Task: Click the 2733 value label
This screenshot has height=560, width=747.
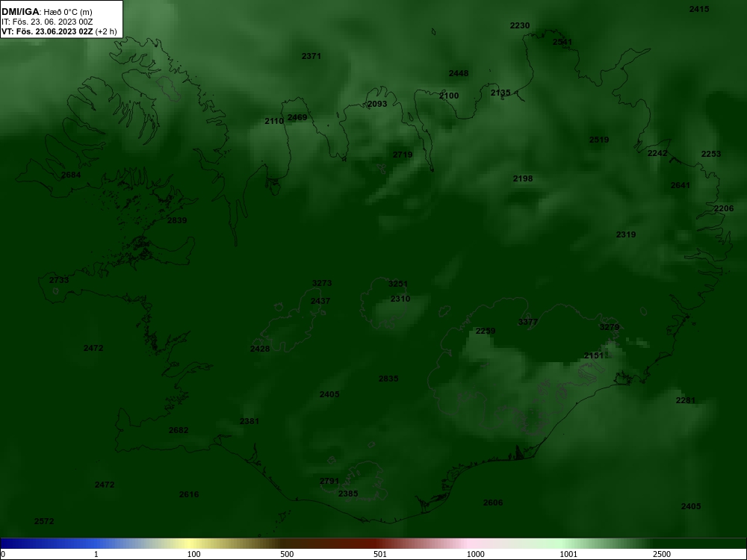Action: [59, 280]
